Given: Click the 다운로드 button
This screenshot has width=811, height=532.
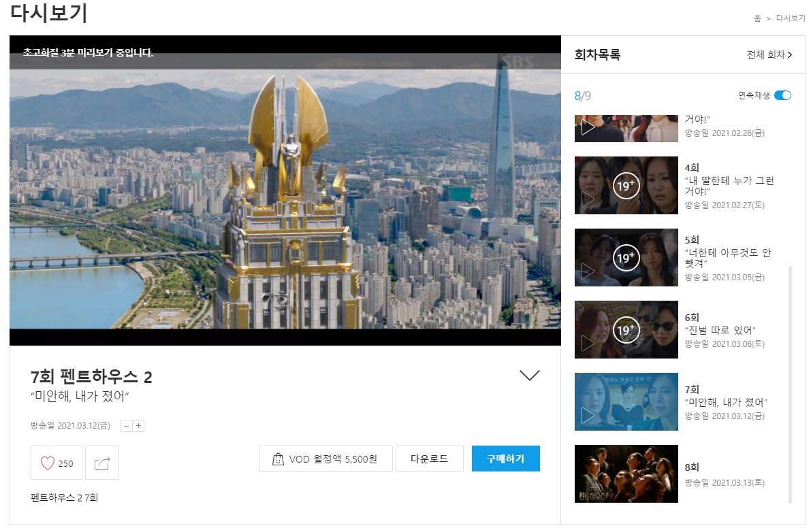Looking at the screenshot, I should [x=429, y=459].
